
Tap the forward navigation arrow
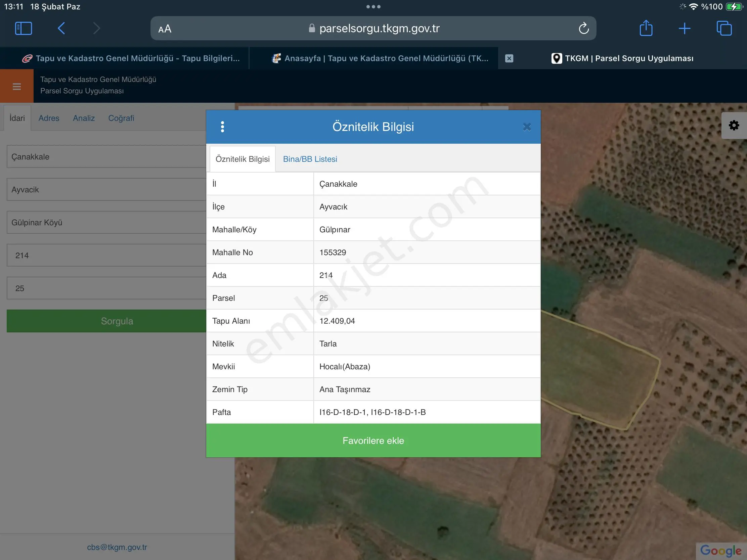(97, 28)
